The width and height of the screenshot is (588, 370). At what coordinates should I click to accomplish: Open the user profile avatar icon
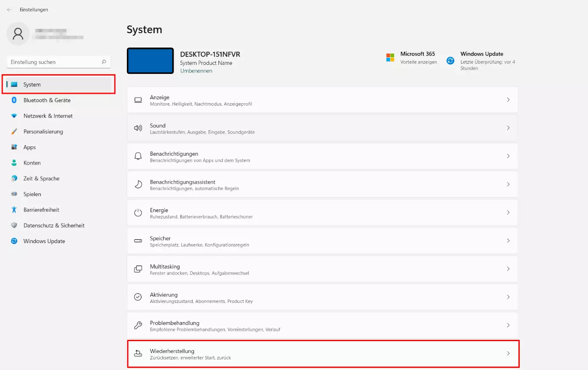18,34
